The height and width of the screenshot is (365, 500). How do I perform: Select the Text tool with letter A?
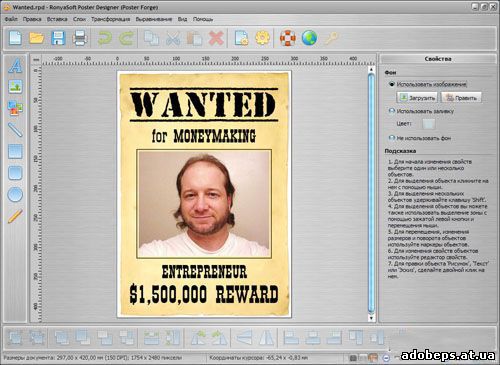[15, 65]
